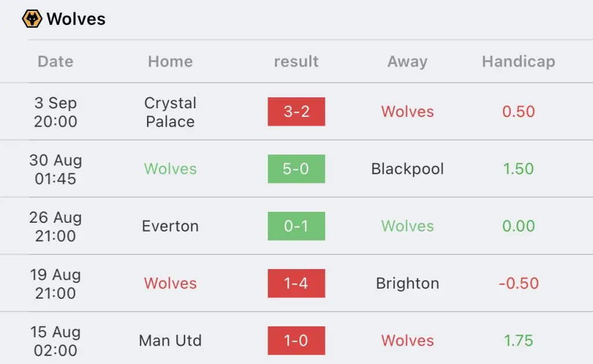Click the 1.75 handicap value

518,341
